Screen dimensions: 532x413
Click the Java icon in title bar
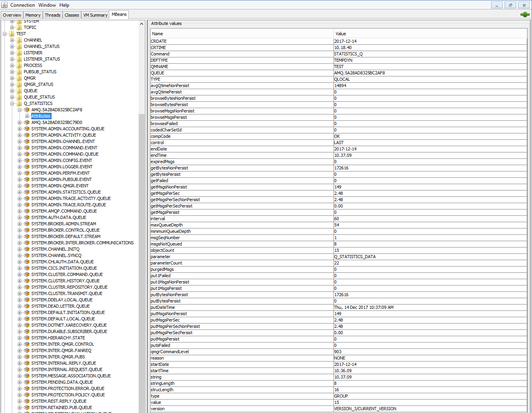(x=4, y=5)
